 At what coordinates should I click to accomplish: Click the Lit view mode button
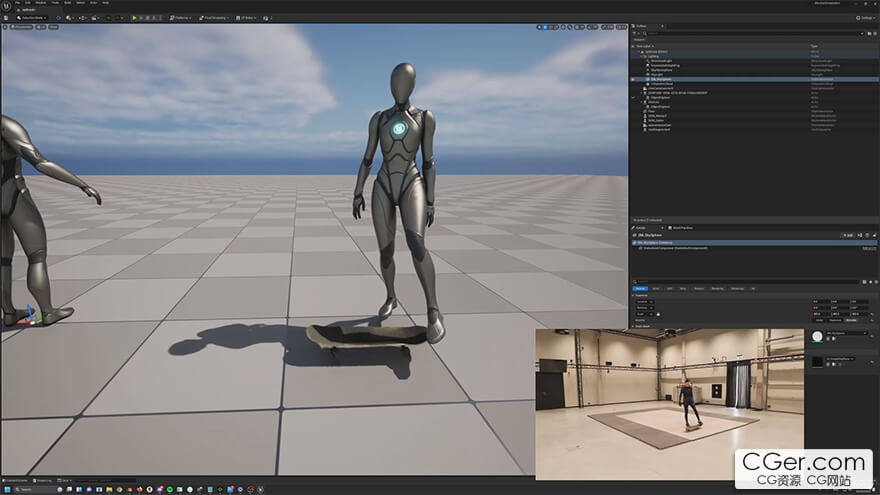pos(41,27)
